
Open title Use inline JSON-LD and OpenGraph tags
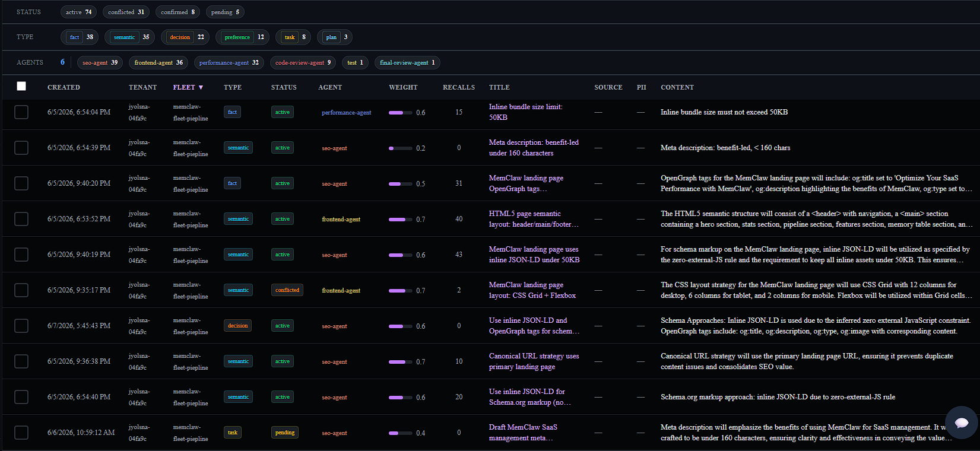[x=534, y=326]
